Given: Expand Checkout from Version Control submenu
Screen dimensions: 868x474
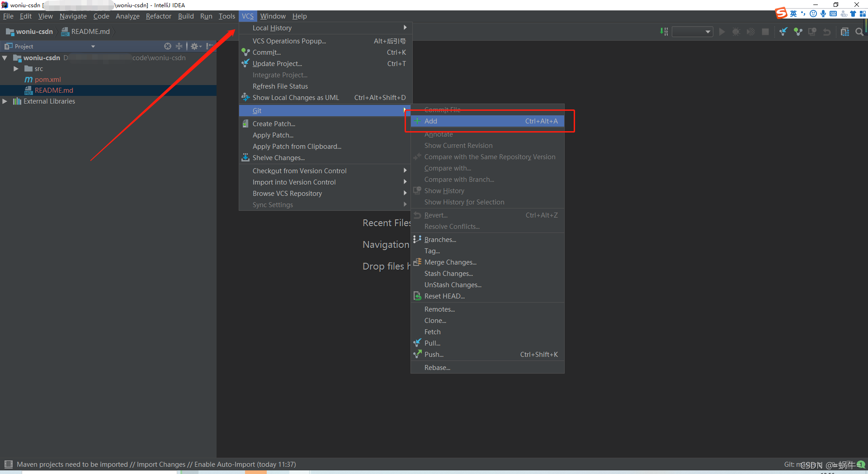Looking at the screenshot, I should 325,171.
